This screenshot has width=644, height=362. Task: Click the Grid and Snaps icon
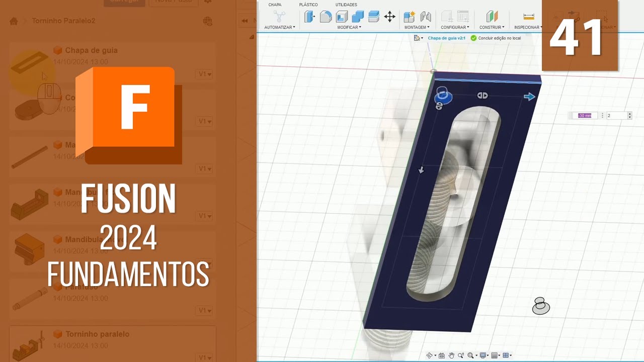[495, 355]
